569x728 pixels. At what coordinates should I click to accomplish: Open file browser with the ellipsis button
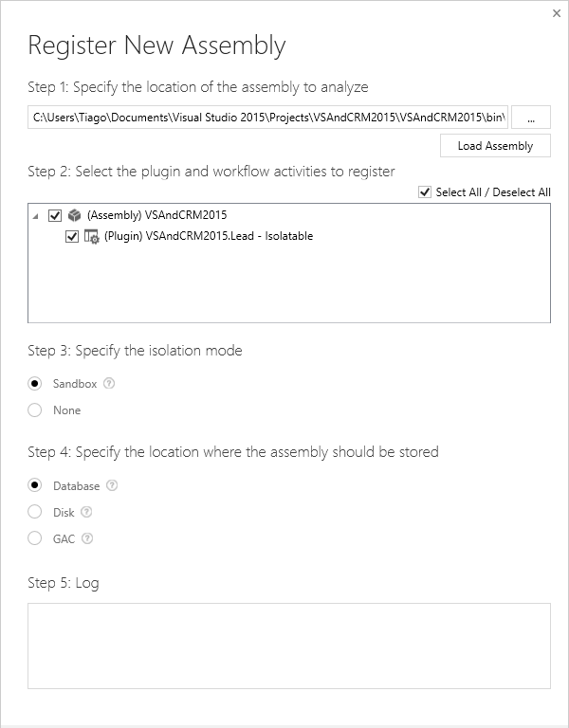[x=531, y=117]
